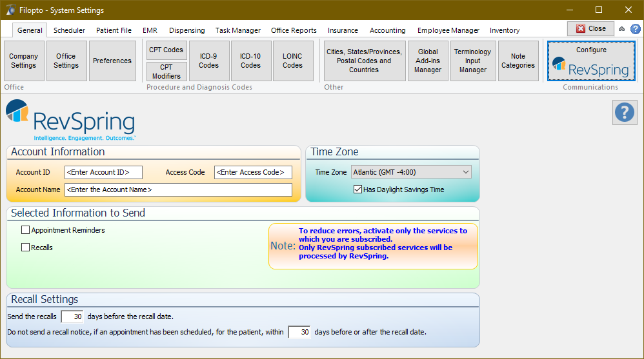Collapse the ribbon with the up arrow icon
Image resolution: width=644 pixels, height=359 pixels.
tap(622, 29)
